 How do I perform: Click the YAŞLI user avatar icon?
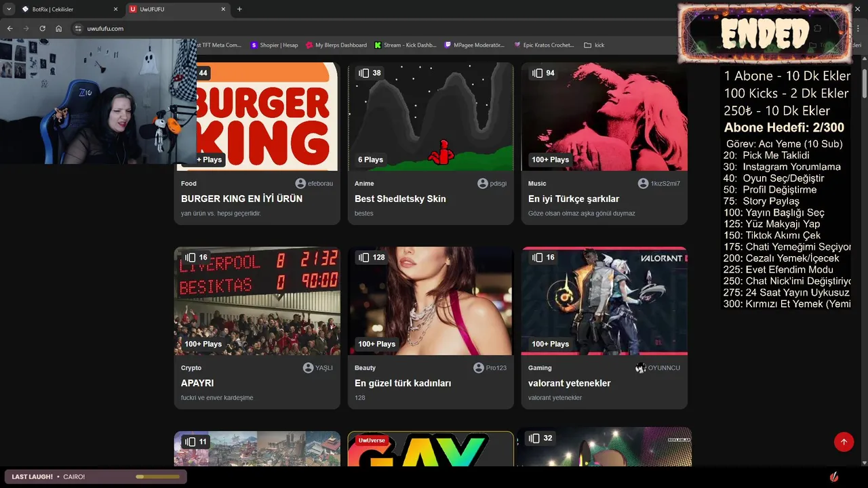click(x=309, y=368)
